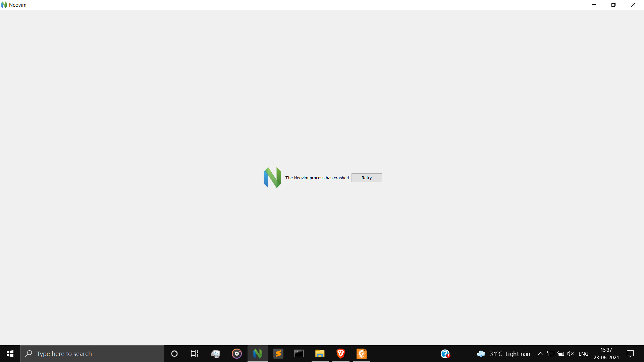The image size is (644, 362).
Task: Open the Windows Start menu
Action: pyautogui.click(x=10, y=354)
